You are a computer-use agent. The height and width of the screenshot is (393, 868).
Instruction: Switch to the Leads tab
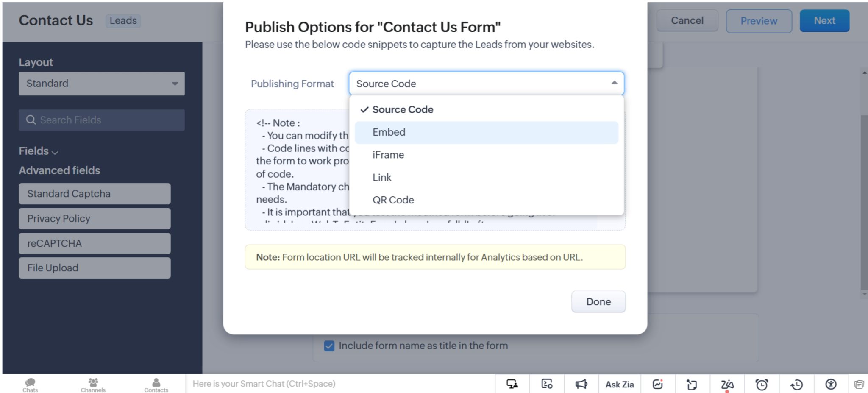pyautogui.click(x=122, y=20)
